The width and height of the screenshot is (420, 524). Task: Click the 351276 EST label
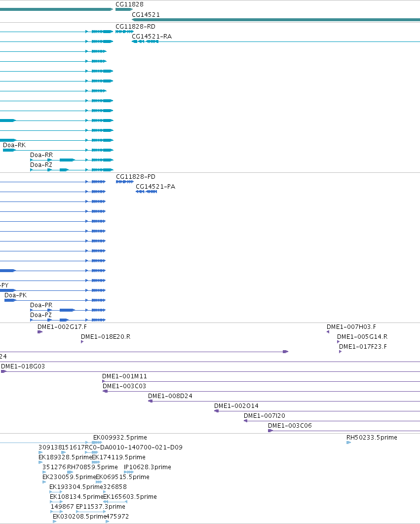[x=54, y=467]
